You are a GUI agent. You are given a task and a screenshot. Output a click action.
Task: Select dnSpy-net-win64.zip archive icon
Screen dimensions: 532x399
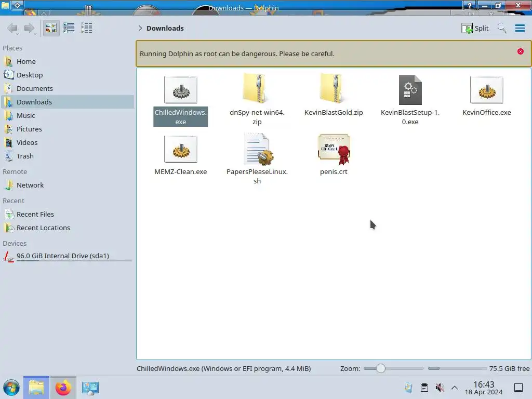[257, 88]
